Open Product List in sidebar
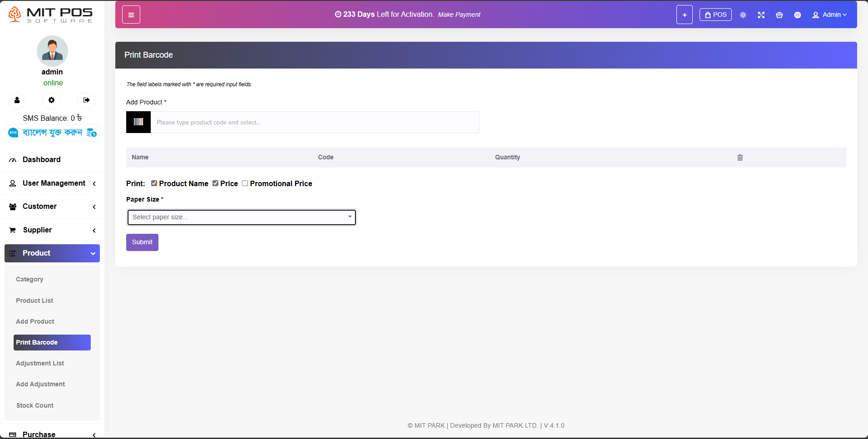The width and height of the screenshot is (868, 439). tap(35, 301)
